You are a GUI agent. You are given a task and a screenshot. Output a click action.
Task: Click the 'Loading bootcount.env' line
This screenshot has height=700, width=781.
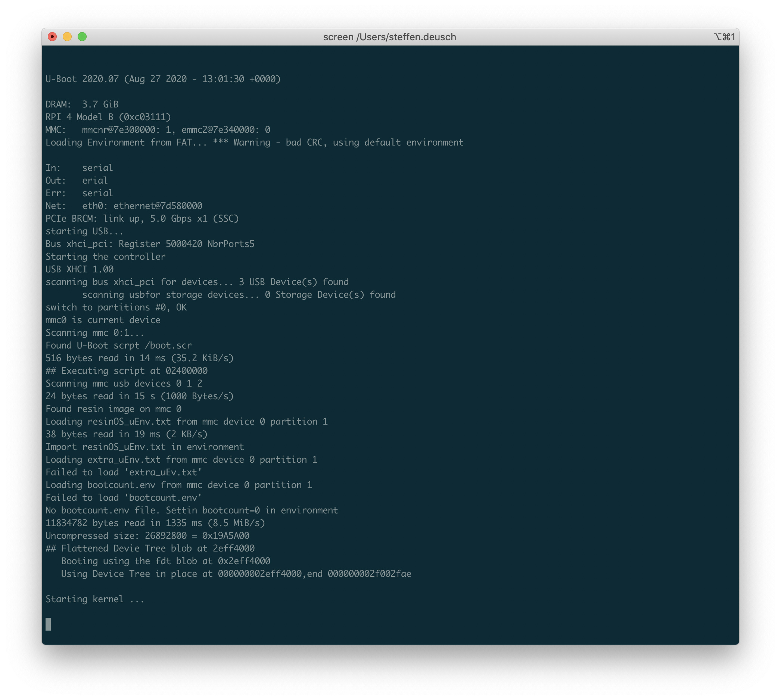point(179,485)
